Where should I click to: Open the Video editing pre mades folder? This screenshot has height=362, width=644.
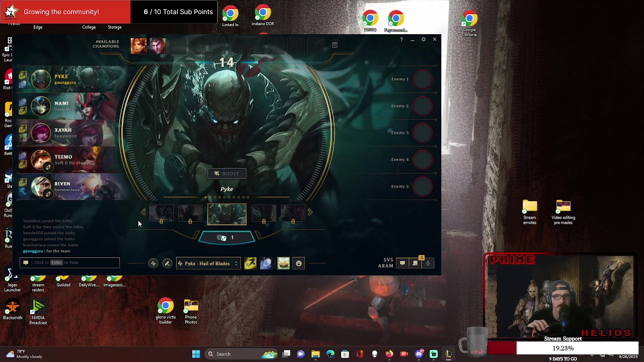point(563,213)
